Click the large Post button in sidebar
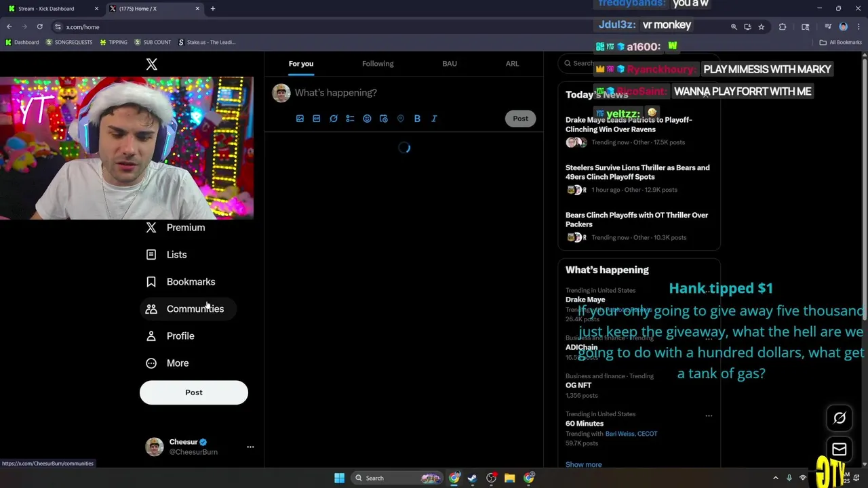Image resolution: width=868 pixels, height=488 pixels. coord(194,392)
